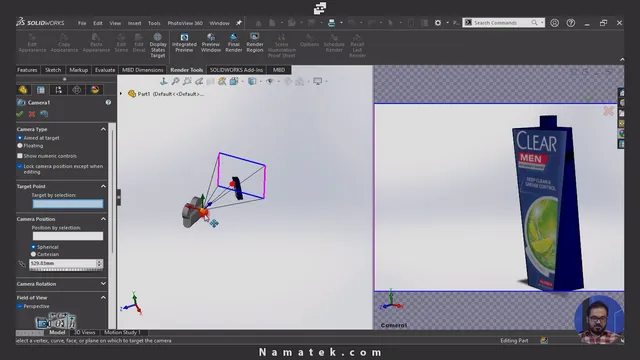This screenshot has width=640, height=360.
Task: Open the Motion Study 1 tab
Action: pos(122,332)
